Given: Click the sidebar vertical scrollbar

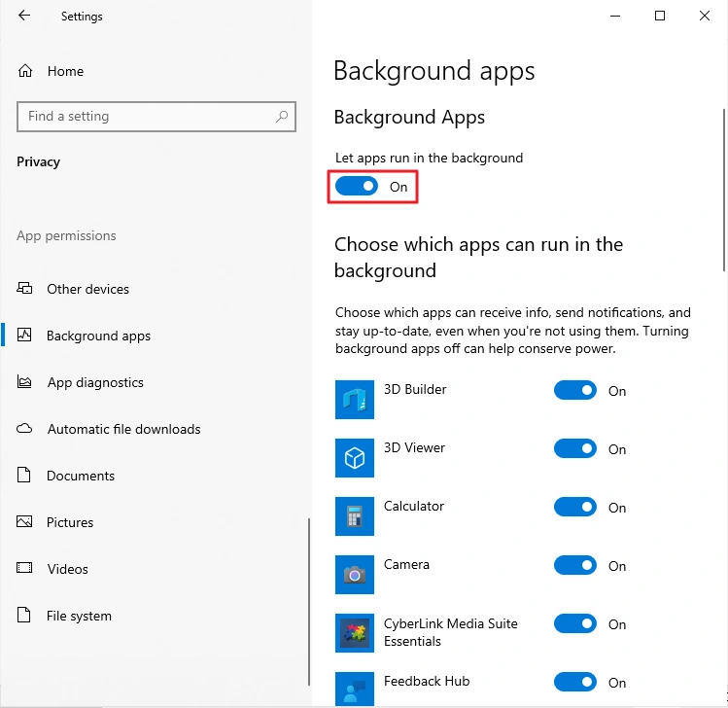Looking at the screenshot, I should click(309, 602).
